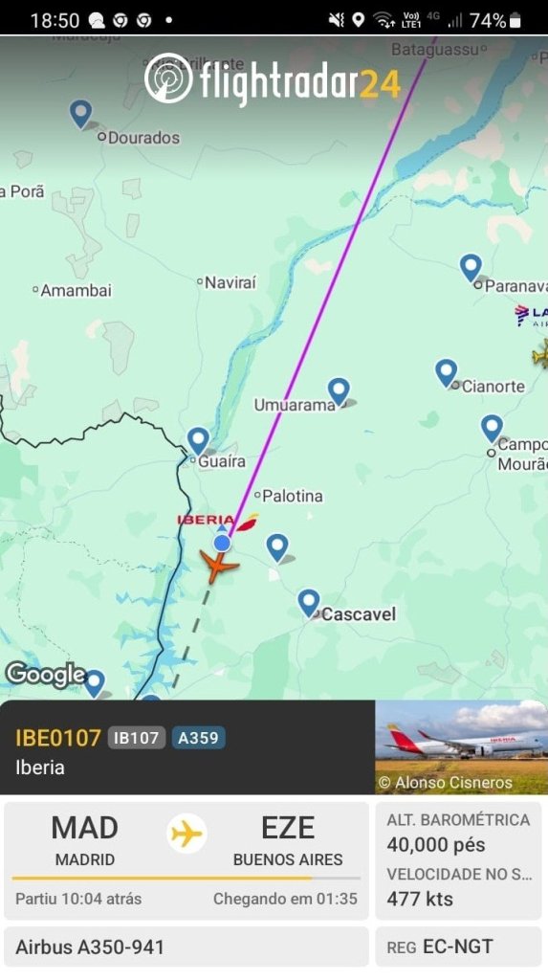Image resolution: width=548 pixels, height=980 pixels.
Task: Tap the blue current location dot
Action: click(x=222, y=544)
